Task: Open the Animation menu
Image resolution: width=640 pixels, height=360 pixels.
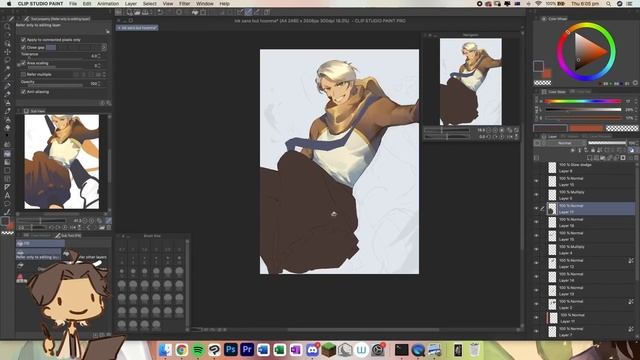Action: (x=108, y=4)
